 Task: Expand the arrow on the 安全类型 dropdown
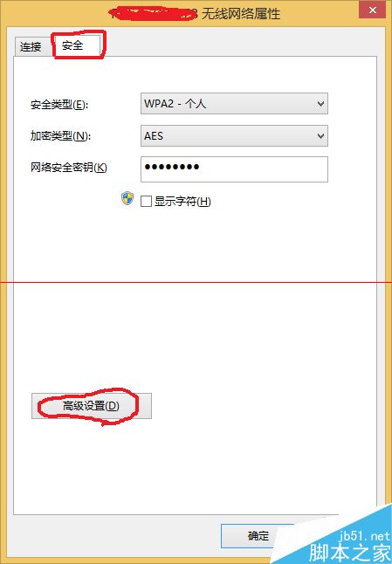[320, 104]
